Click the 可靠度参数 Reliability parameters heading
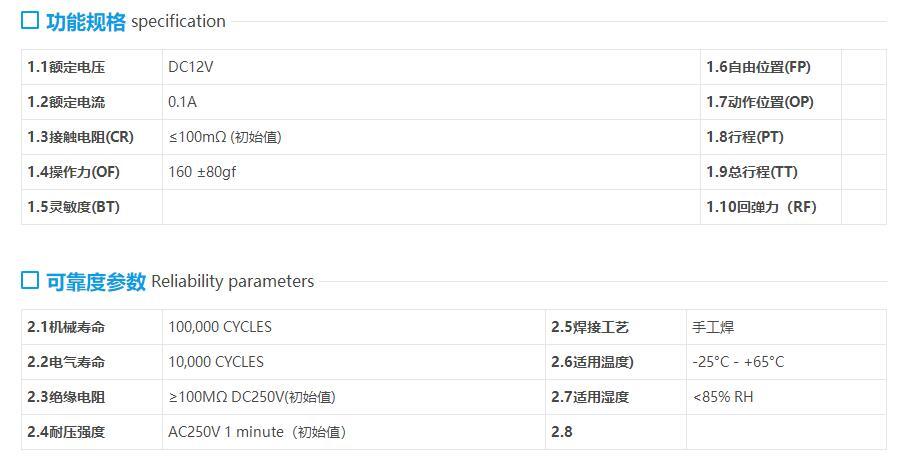The width and height of the screenshot is (903, 465). (x=180, y=282)
